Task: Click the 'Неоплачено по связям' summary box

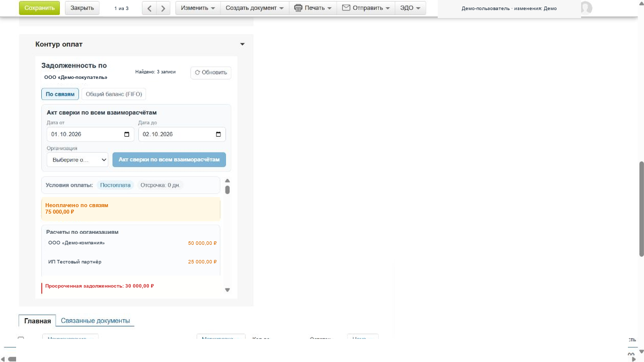Action: (x=131, y=209)
